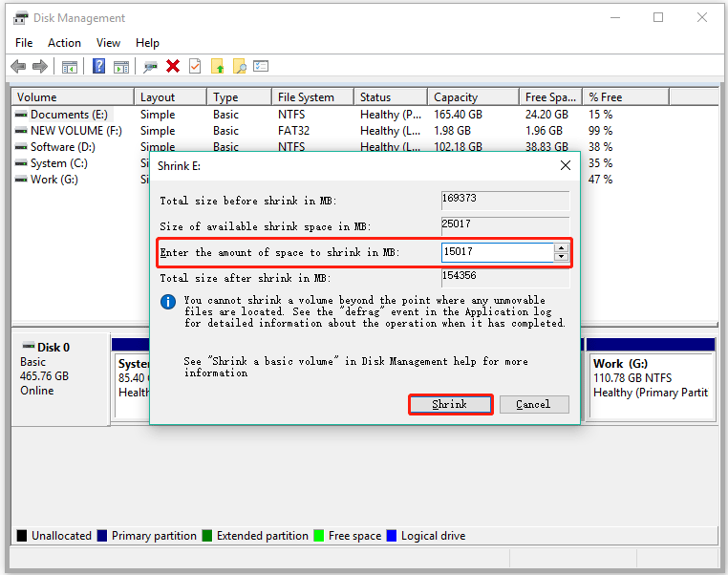Viewport: 728px width, 575px height.
Task: Click the folder with magnifier search icon
Action: pos(240,66)
